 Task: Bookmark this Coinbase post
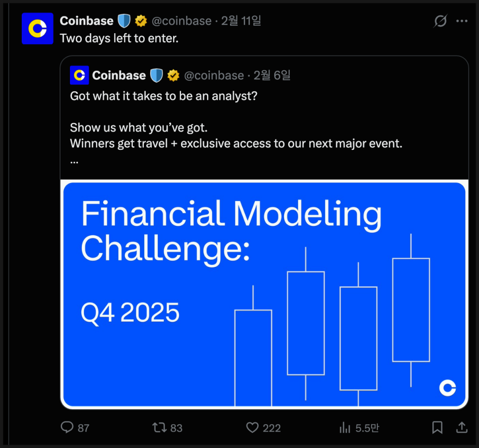437,427
